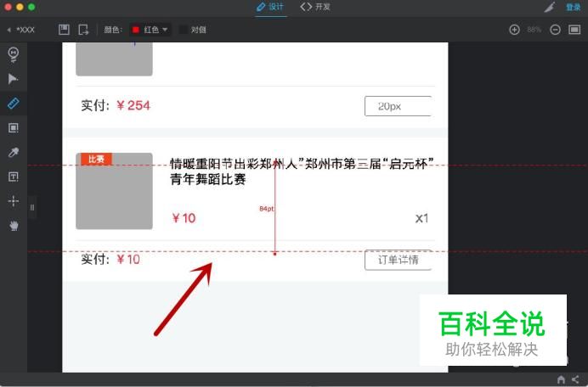Switch to the 开发 tab
This screenshot has width=588, height=387.
click(x=315, y=7)
